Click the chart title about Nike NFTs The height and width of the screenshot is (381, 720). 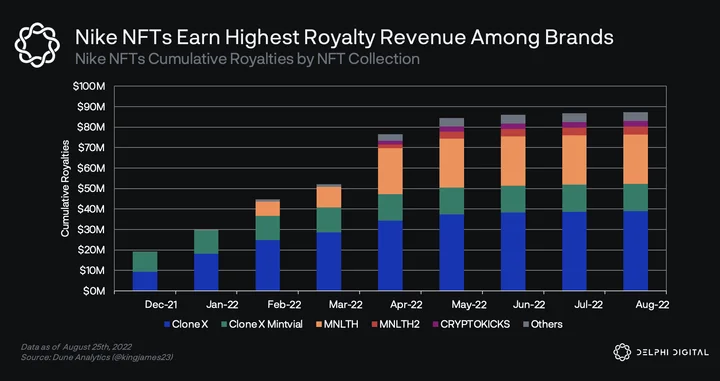click(x=344, y=38)
